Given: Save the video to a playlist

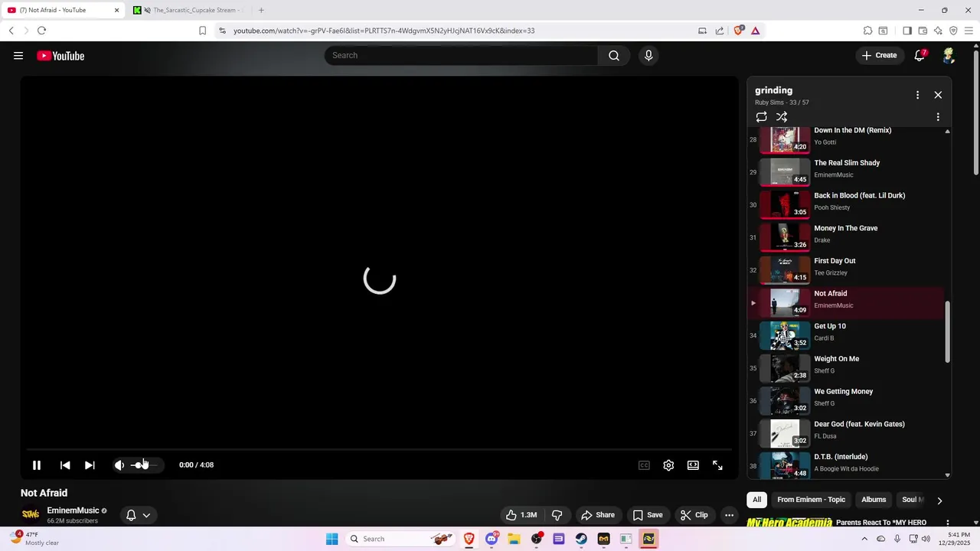Looking at the screenshot, I should (x=648, y=515).
